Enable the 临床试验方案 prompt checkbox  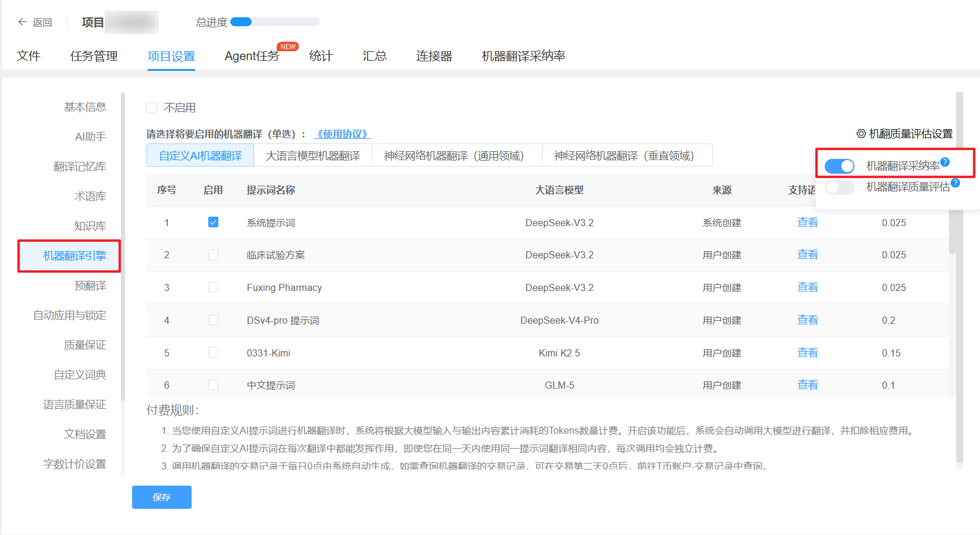pyautogui.click(x=213, y=255)
